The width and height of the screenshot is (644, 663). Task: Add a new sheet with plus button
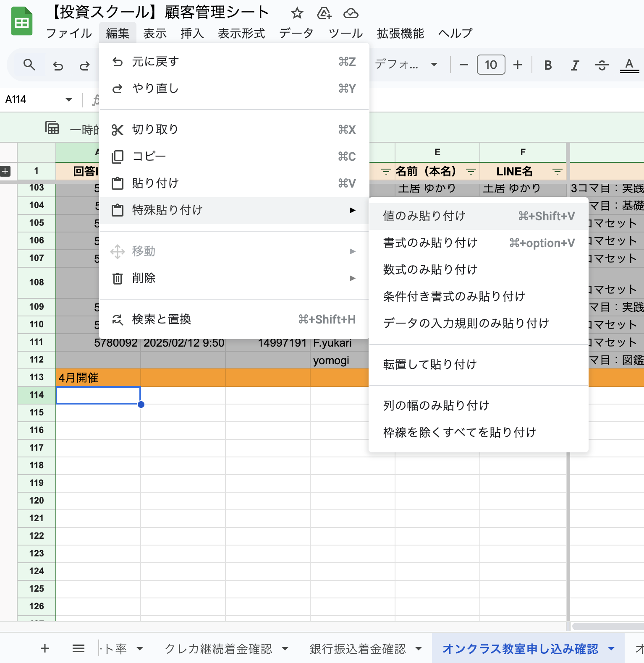point(45,649)
